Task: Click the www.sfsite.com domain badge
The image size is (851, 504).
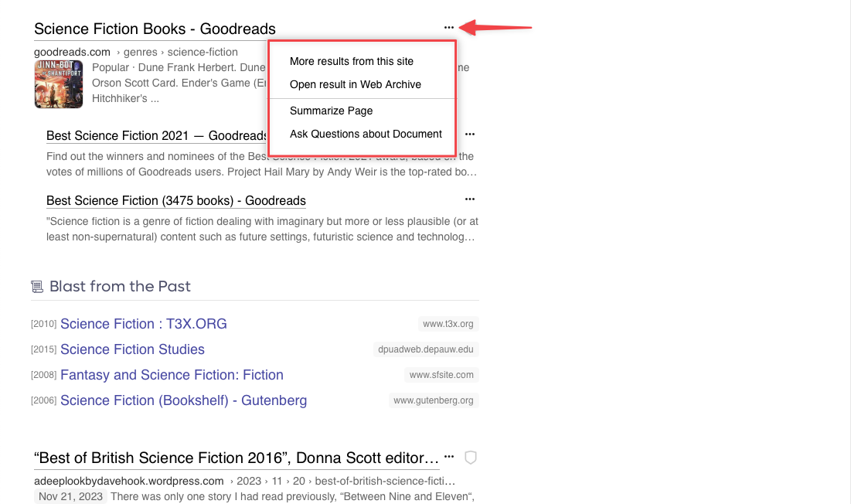Action: (441, 375)
